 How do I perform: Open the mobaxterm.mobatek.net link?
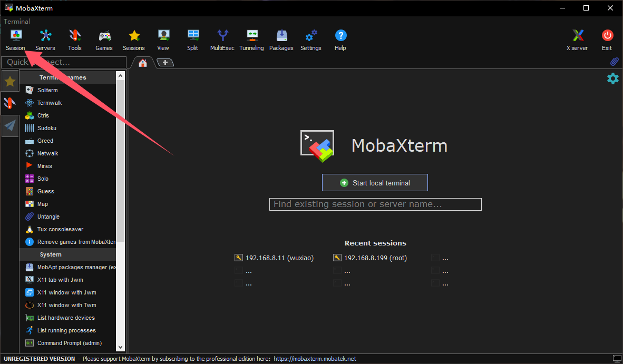pyautogui.click(x=315, y=359)
